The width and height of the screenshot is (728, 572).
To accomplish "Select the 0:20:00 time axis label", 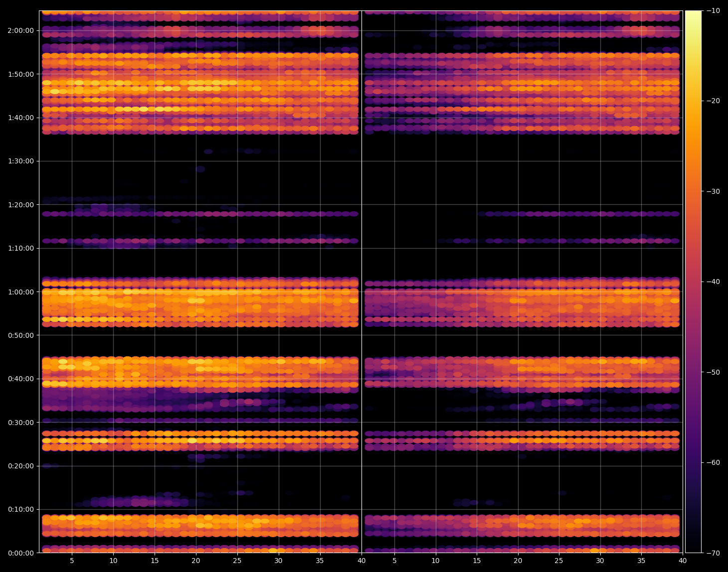I will 20,466.
